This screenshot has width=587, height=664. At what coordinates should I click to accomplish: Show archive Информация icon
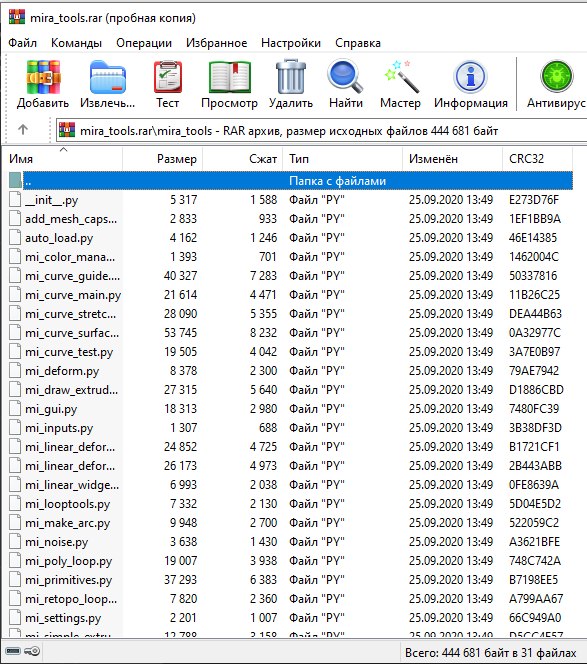tap(471, 77)
